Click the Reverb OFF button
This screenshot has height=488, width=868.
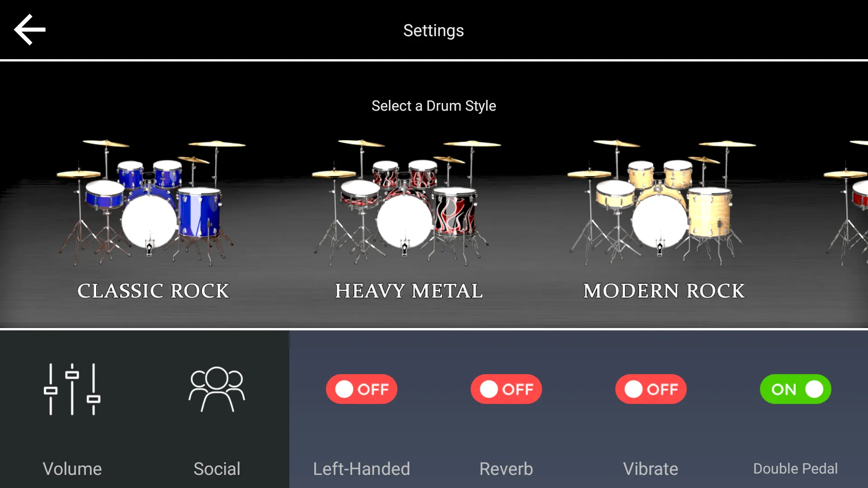(505, 389)
